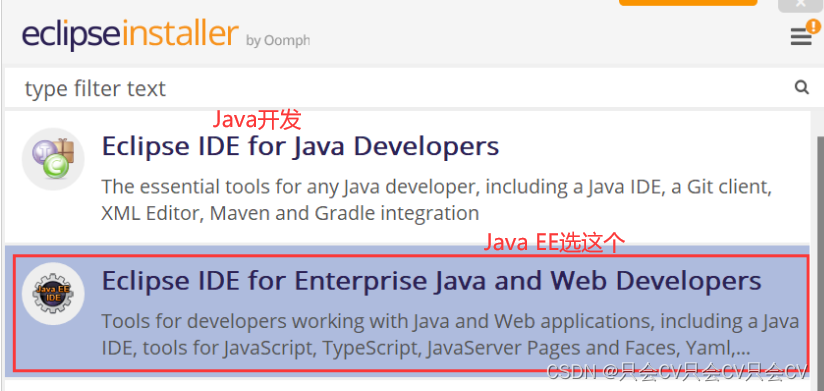This screenshot has height=391, width=824.
Task: Click the Java Developers description about essential tools
Action: click(436, 200)
